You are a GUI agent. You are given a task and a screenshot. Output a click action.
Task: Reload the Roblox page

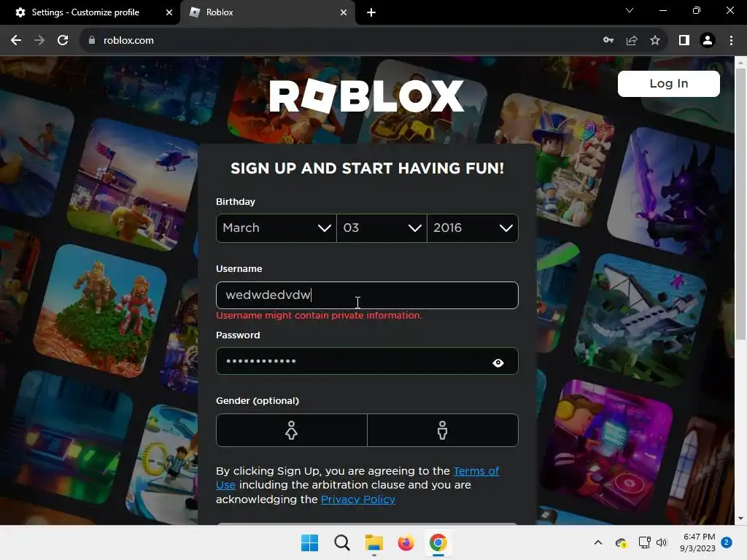coord(63,41)
